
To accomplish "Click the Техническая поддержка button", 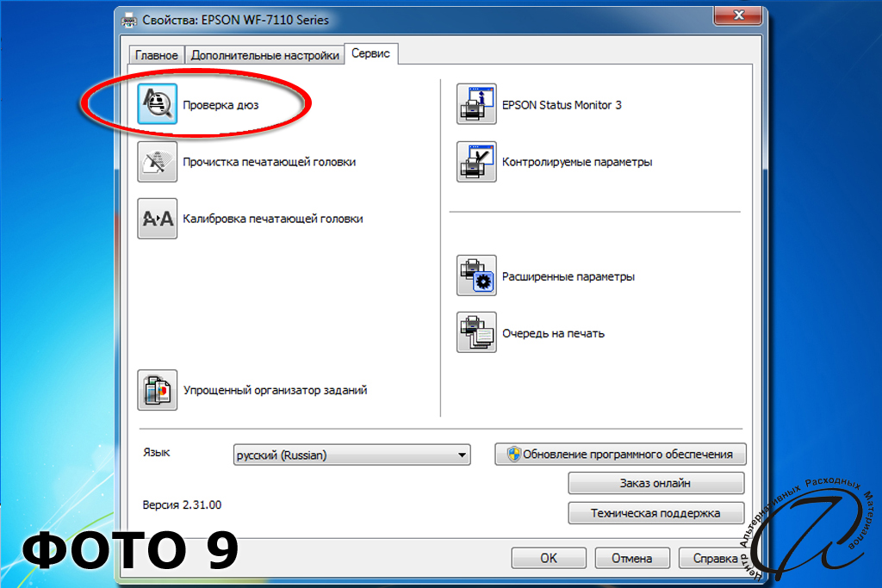I will [x=655, y=513].
